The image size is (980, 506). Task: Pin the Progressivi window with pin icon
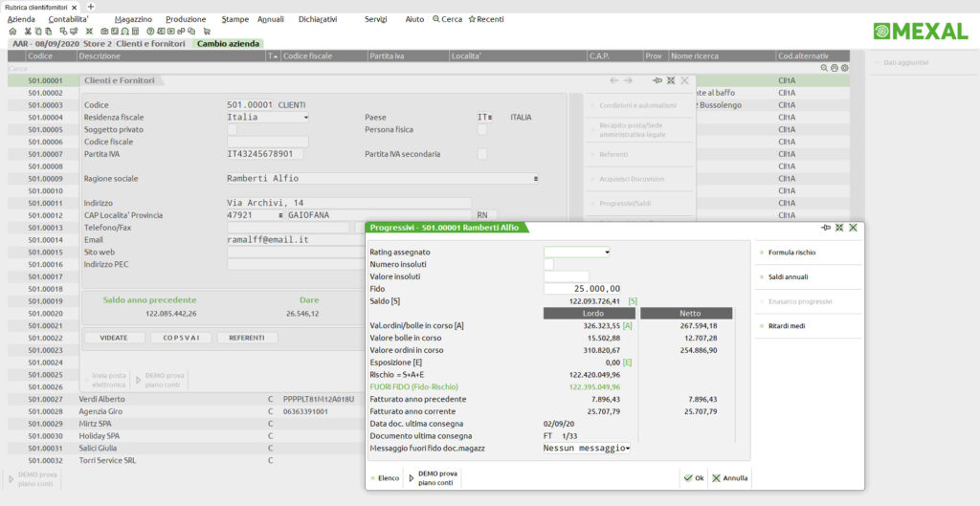[x=826, y=228]
